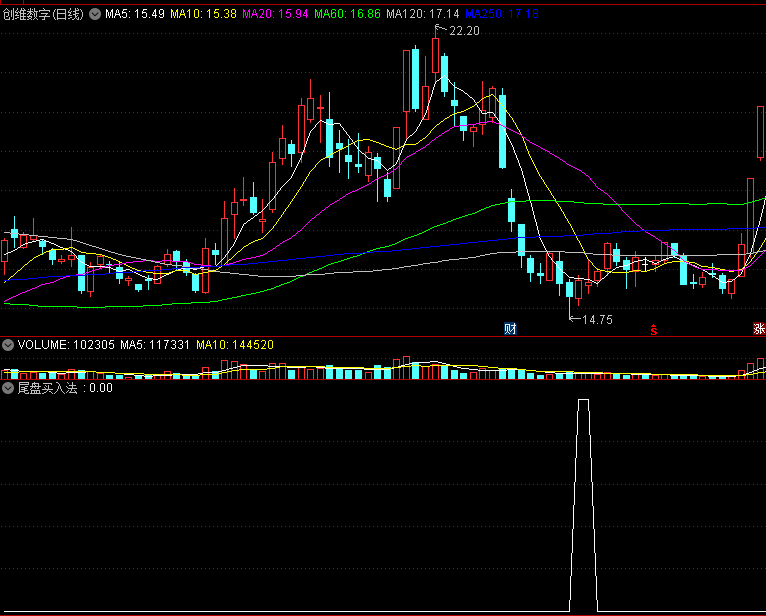This screenshot has width=766, height=616.
Task: Click the 涨 limit-up marker icon
Action: pos(759,329)
